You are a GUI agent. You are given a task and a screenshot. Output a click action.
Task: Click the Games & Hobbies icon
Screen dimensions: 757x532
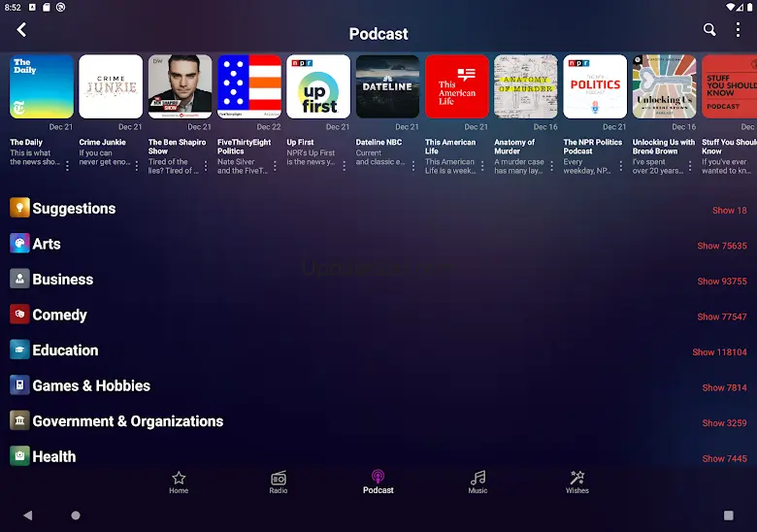(19, 384)
